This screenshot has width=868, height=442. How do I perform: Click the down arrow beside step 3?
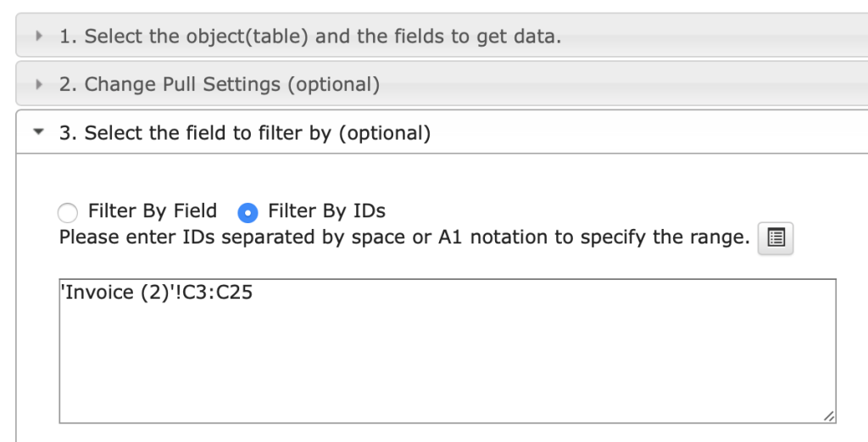pos(38,131)
